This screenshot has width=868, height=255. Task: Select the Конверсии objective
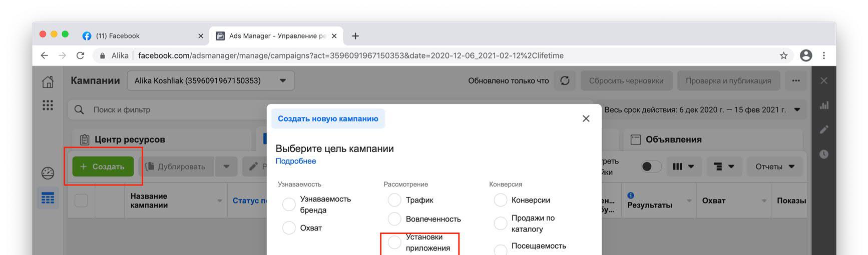(500, 200)
